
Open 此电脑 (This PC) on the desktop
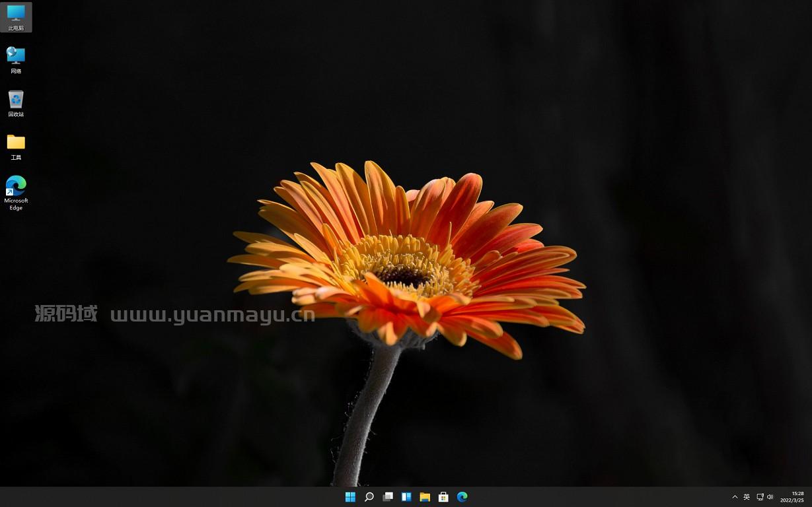pos(16,17)
